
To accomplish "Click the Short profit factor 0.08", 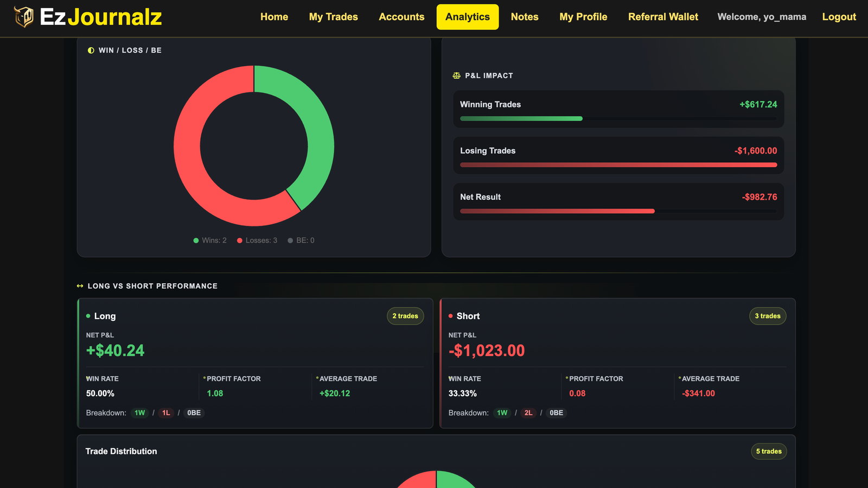I will coord(577,394).
